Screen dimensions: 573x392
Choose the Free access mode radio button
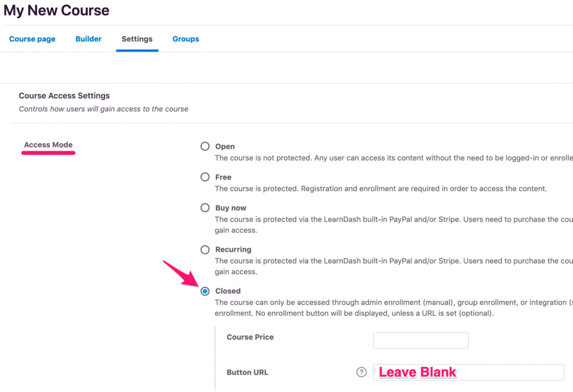pyautogui.click(x=205, y=177)
